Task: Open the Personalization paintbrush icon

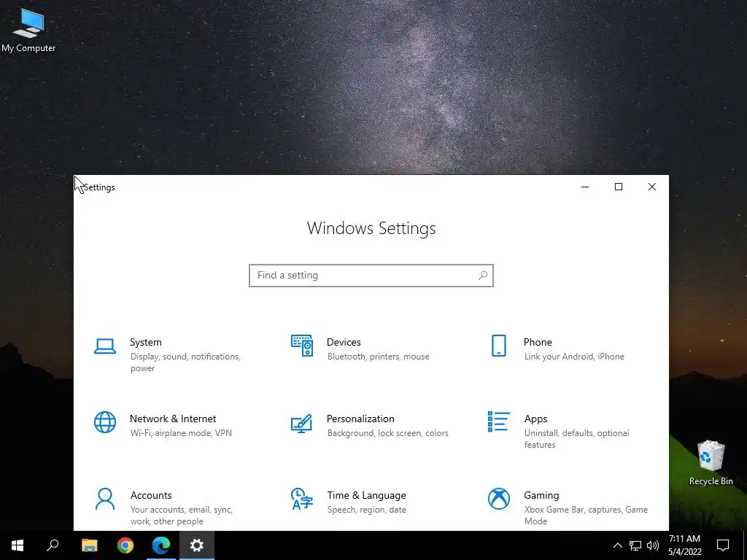Action: tap(301, 423)
